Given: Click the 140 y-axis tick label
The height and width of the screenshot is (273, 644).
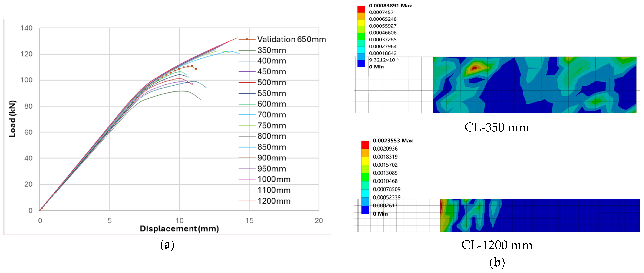Looking at the screenshot, I should tap(26, 28).
